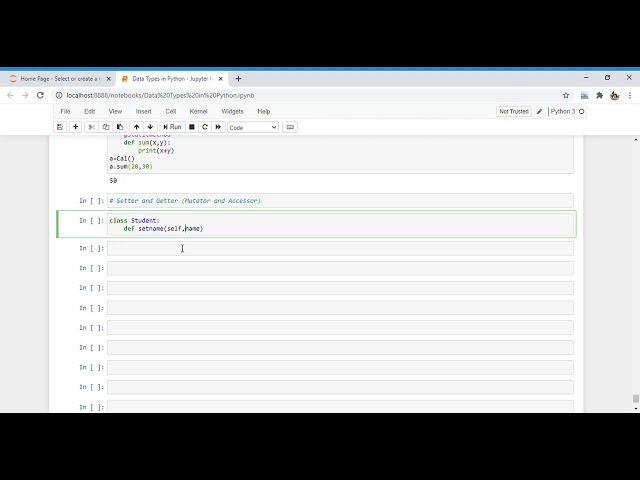Click the scrollbar up arrow

pyautogui.click(x=636, y=140)
